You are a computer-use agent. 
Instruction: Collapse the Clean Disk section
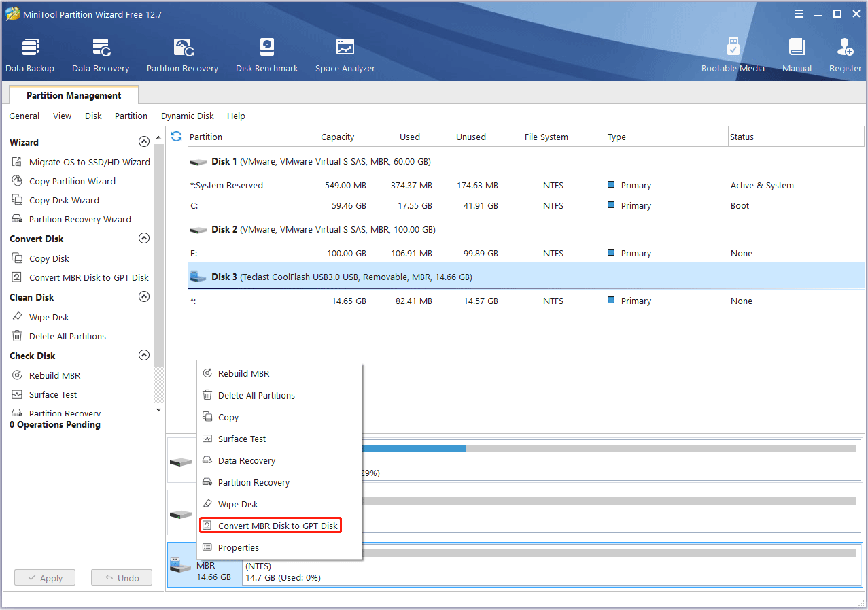click(144, 296)
